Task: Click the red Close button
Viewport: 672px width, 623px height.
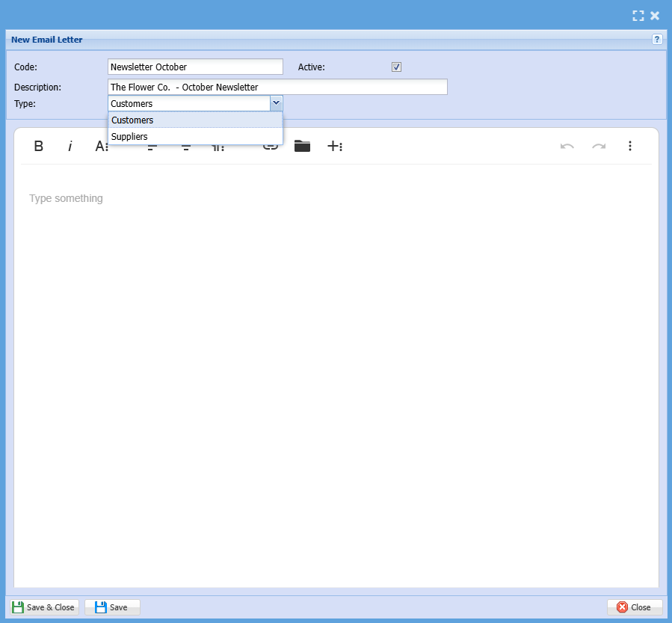Action: coord(635,607)
